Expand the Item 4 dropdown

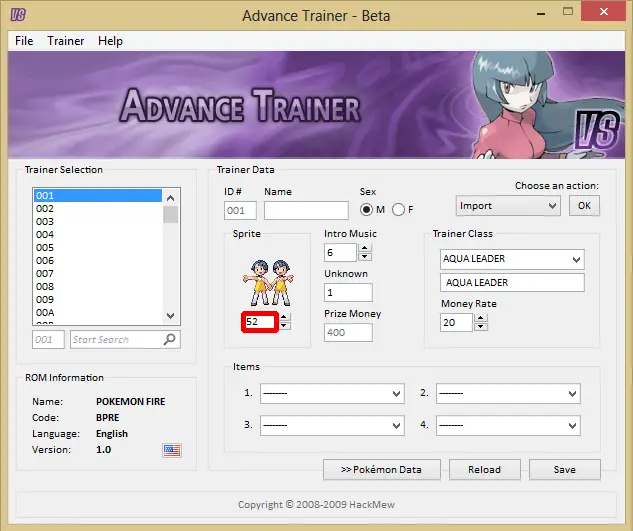click(508, 425)
